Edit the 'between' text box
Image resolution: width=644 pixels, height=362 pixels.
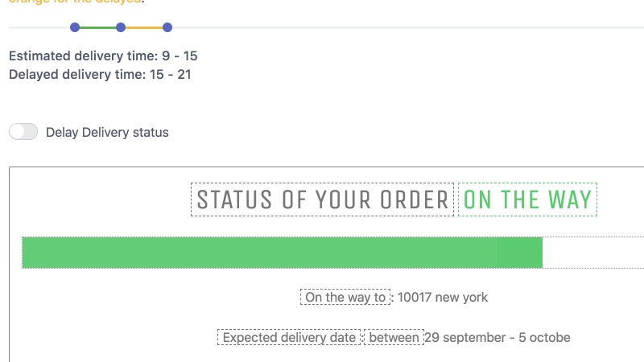tap(394, 337)
